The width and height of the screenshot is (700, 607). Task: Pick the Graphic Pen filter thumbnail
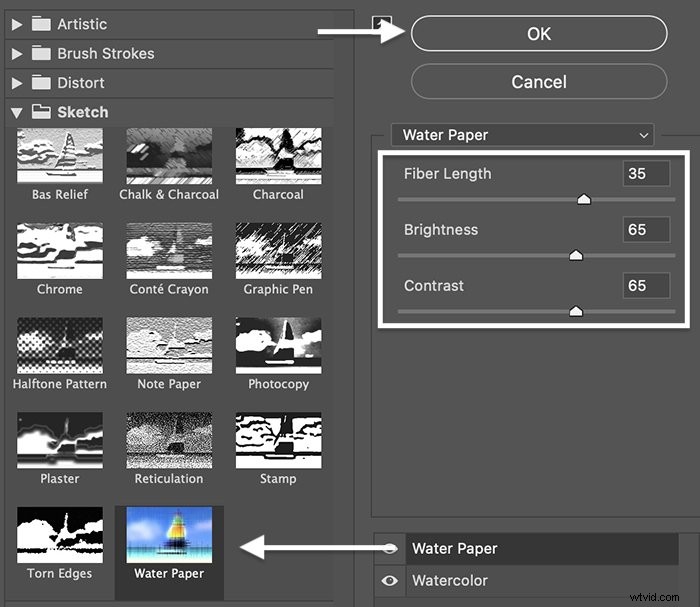(x=279, y=251)
